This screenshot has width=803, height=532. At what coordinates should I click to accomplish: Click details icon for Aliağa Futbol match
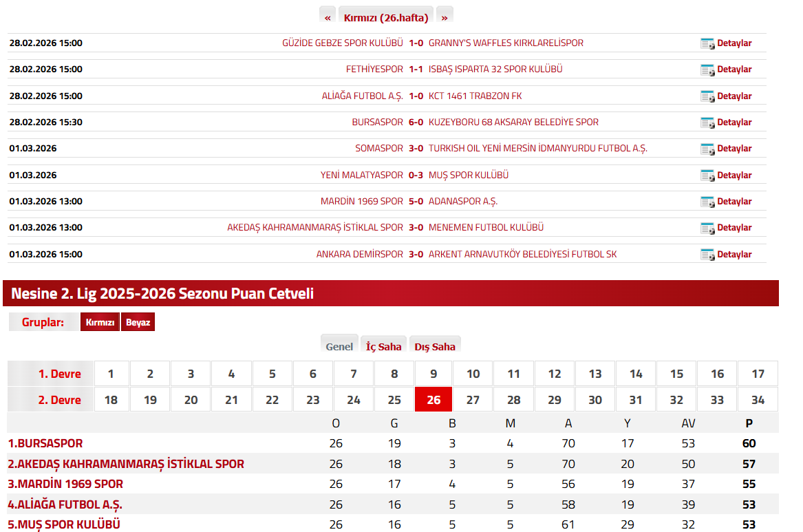click(x=707, y=96)
